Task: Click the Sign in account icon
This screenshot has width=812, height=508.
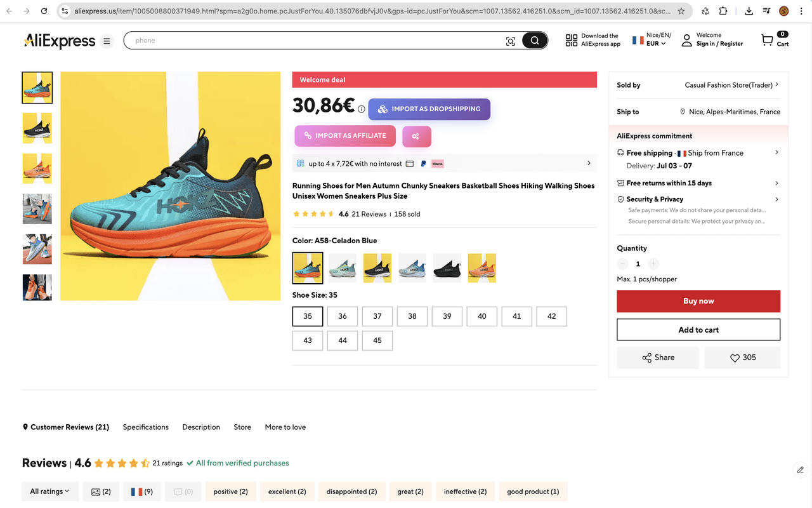Action: [687, 40]
